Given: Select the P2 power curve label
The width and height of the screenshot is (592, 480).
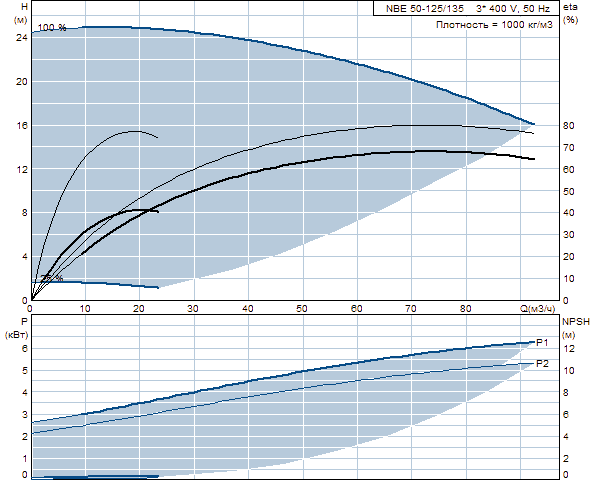Looking at the screenshot, I should [x=542, y=364].
